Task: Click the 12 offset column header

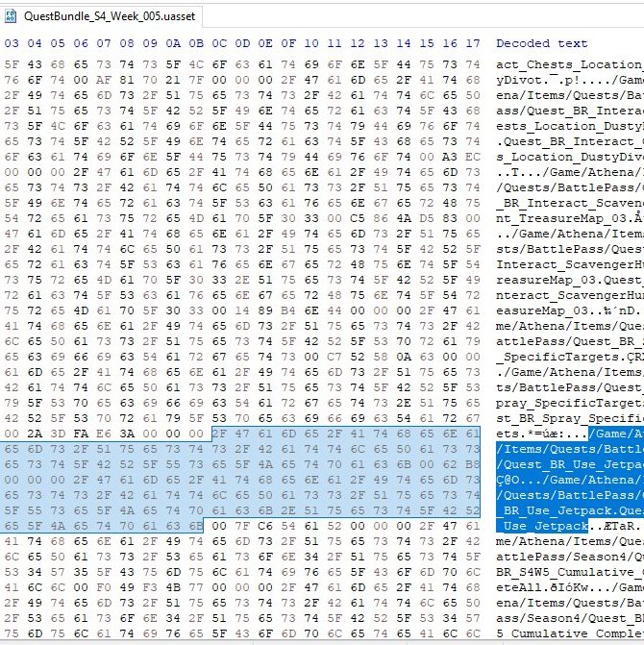Action: [358, 43]
